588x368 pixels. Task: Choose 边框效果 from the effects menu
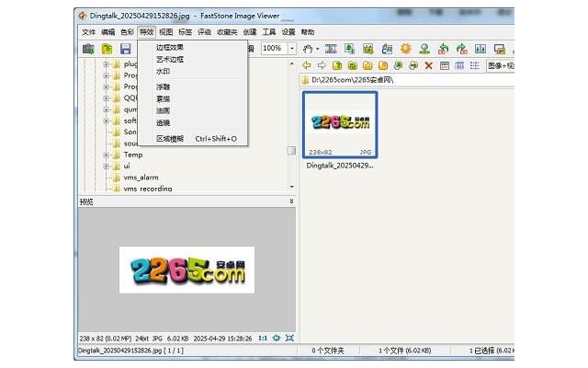point(193,47)
